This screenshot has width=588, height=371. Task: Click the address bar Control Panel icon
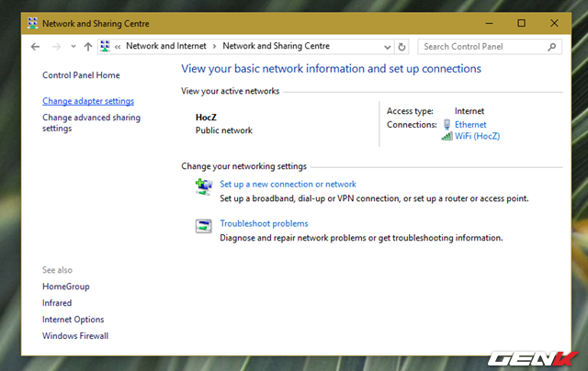tap(106, 46)
